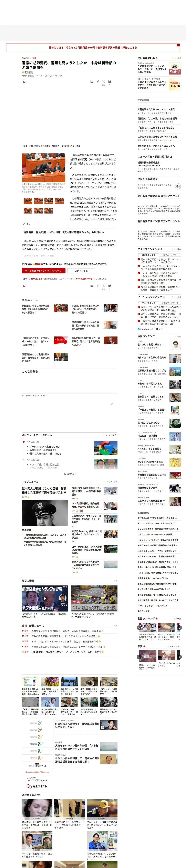Open ニュースの要点へ link
Image resolution: width=186 pixels, height=868 pixels.
click(110, 435)
